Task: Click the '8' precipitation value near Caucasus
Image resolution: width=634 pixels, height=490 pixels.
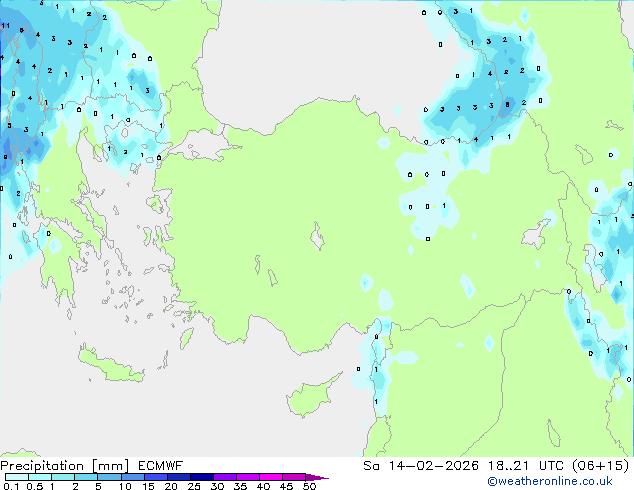Action: click(x=507, y=105)
